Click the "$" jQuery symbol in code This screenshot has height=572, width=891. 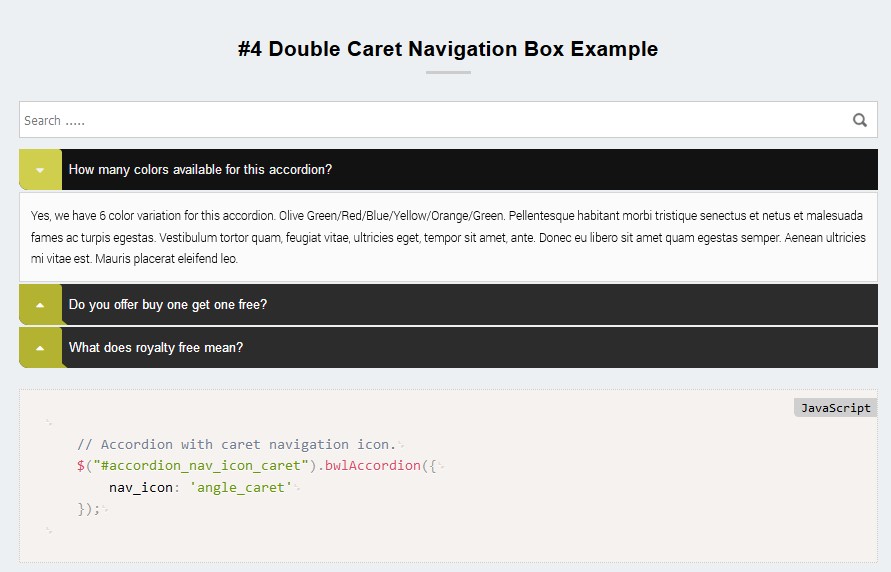(x=80, y=466)
